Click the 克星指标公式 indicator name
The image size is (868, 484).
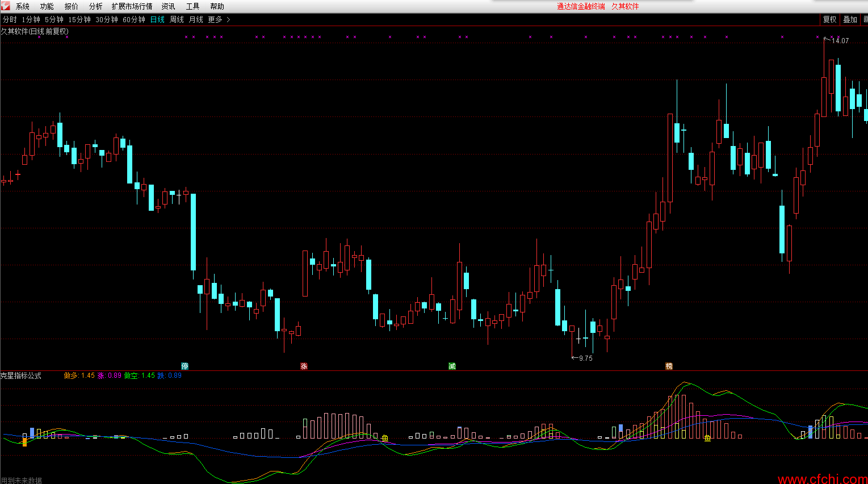(x=21, y=375)
